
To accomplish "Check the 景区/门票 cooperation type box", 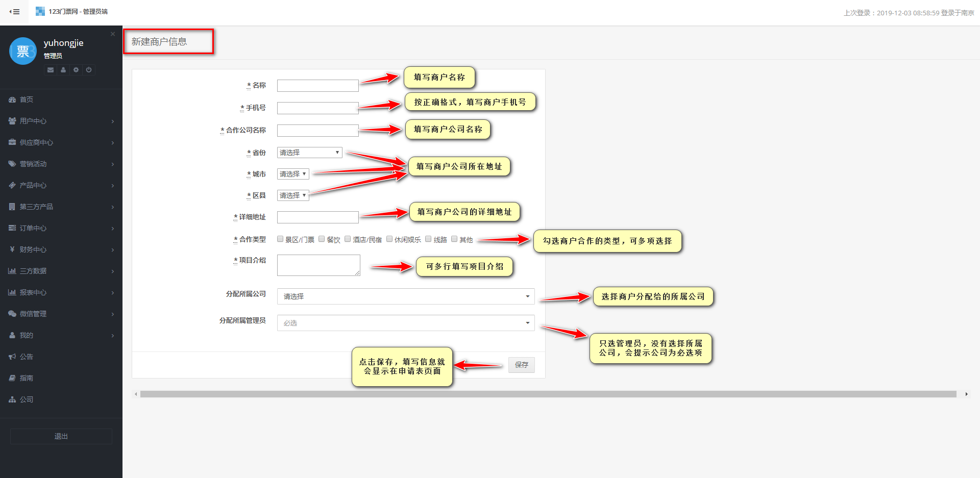I will click(x=280, y=239).
